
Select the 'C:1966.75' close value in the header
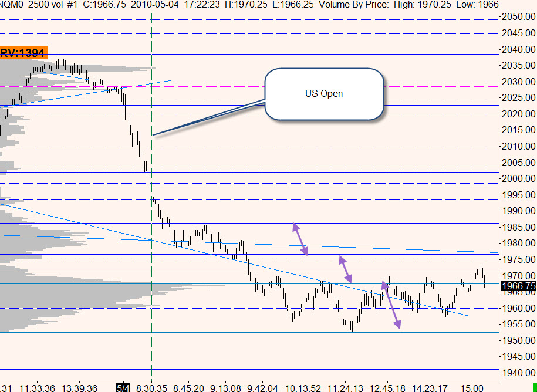(x=104, y=5)
